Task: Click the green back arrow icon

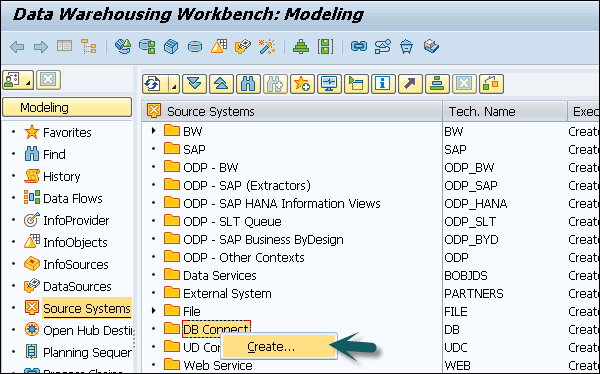Action: [17, 47]
